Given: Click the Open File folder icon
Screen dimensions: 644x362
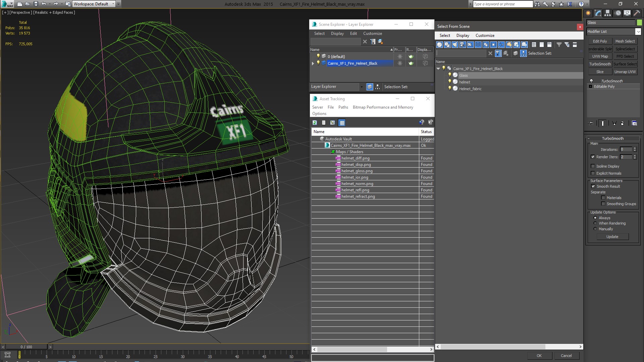Looking at the screenshot, I should pos(28,4).
